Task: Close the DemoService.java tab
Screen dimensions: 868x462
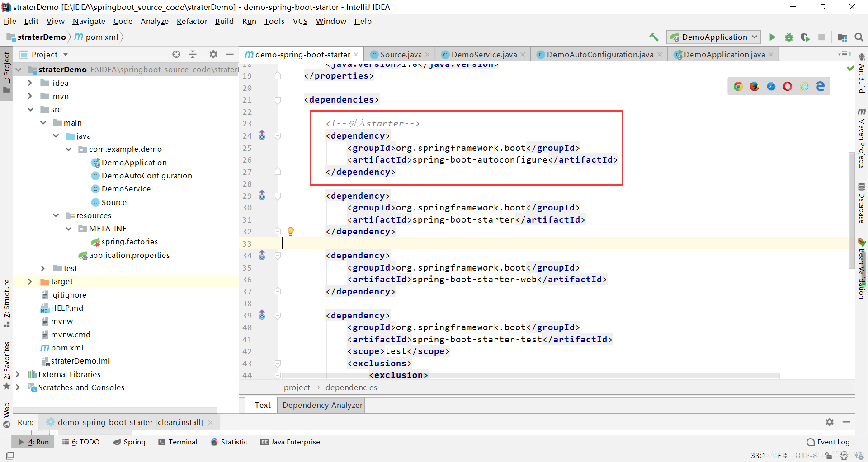Action: click(523, 55)
